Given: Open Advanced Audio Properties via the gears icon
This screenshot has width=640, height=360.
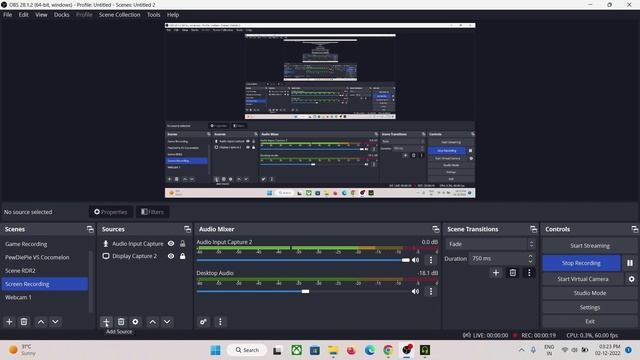Looking at the screenshot, I should click(203, 322).
